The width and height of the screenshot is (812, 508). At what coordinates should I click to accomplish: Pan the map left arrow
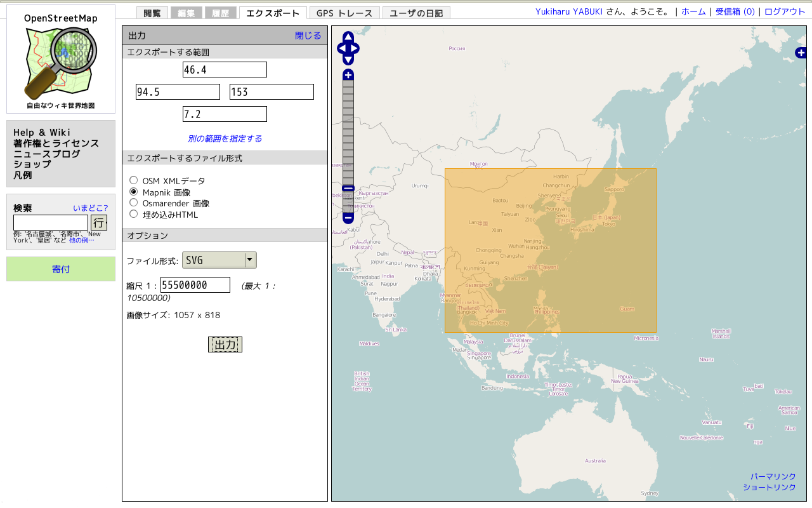[x=343, y=48]
